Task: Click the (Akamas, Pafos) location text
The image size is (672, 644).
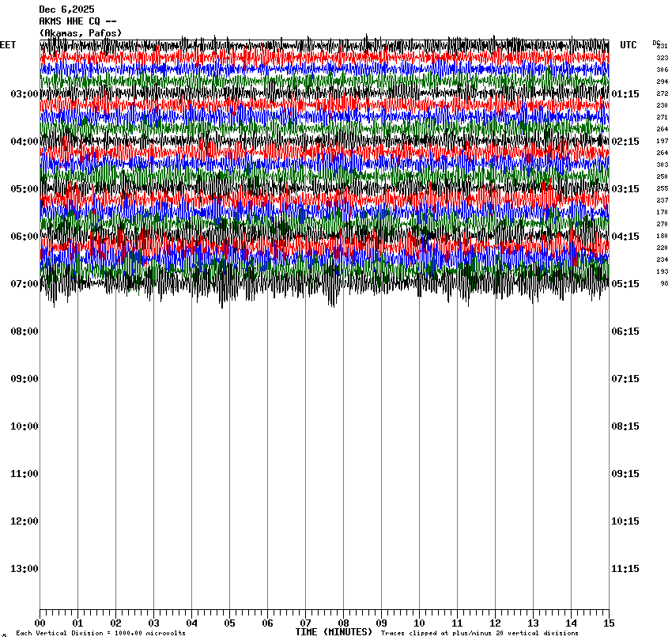Action: (80, 32)
